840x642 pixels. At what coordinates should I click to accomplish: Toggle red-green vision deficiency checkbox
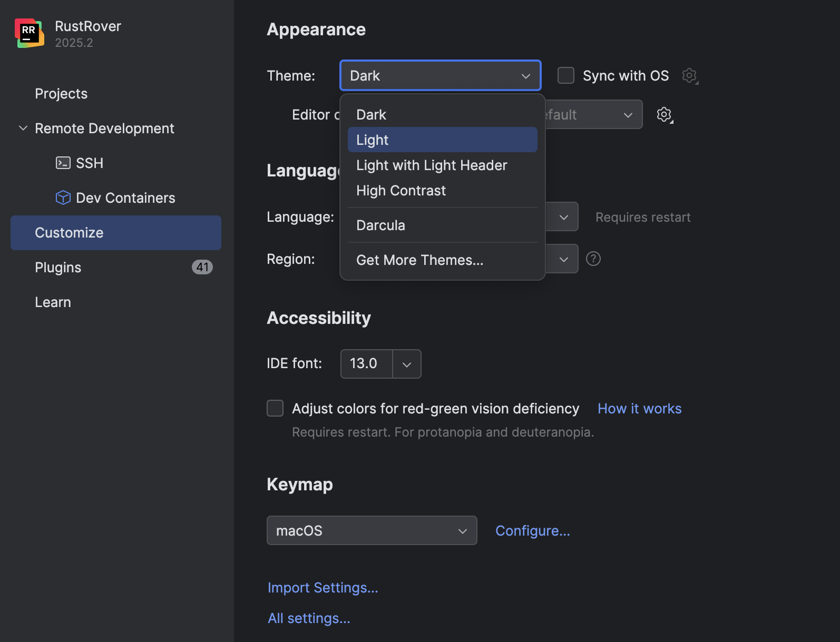(275, 409)
